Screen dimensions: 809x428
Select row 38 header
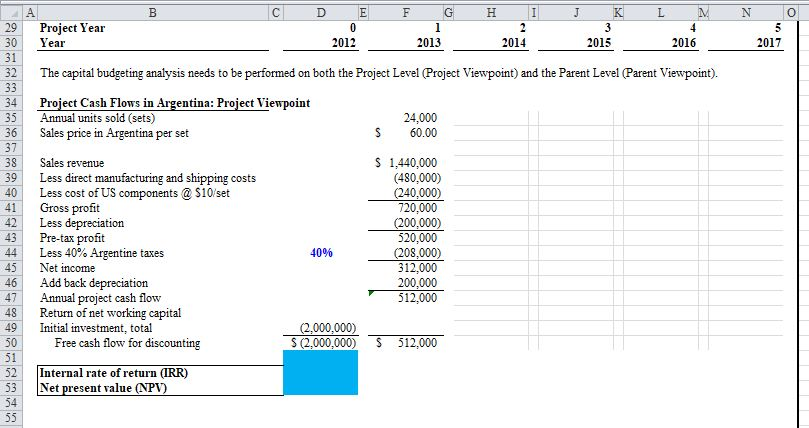pyautogui.click(x=11, y=162)
